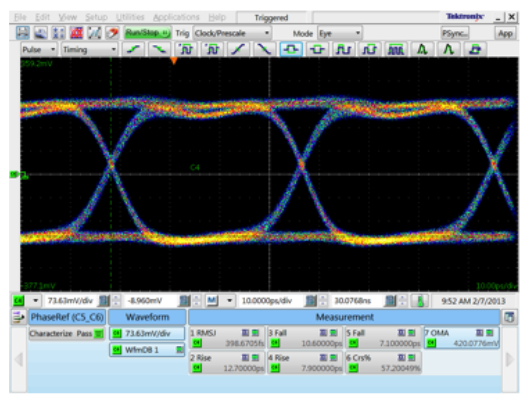Select the period measurement icon with two pulses

point(343,50)
